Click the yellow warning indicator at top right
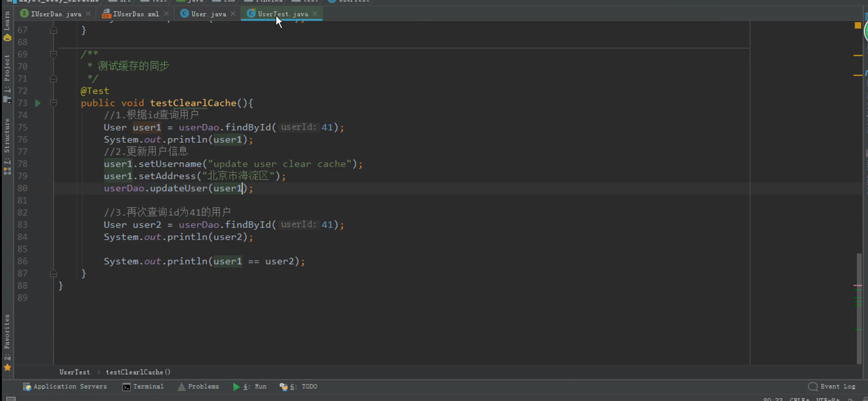The image size is (868, 401). click(x=858, y=25)
